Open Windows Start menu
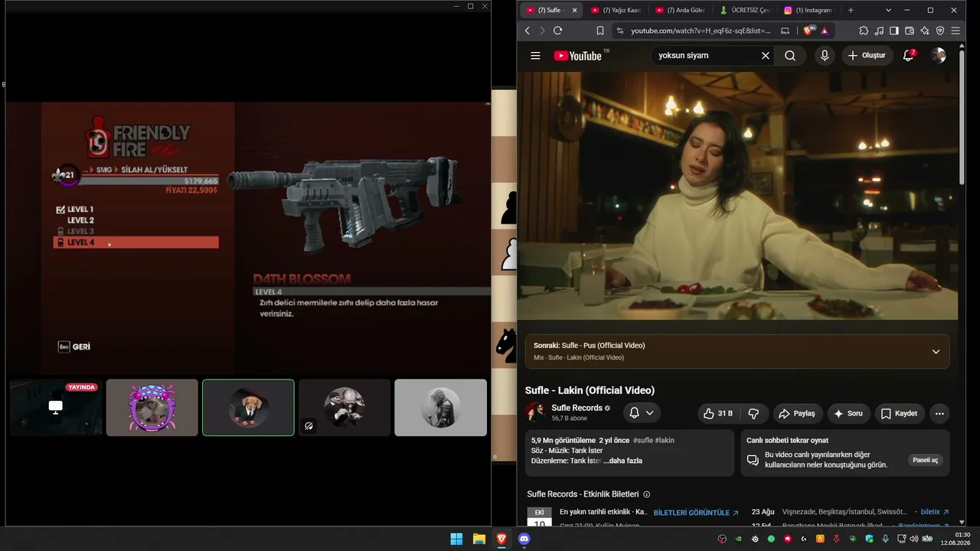This screenshot has width=980, height=551. (456, 539)
